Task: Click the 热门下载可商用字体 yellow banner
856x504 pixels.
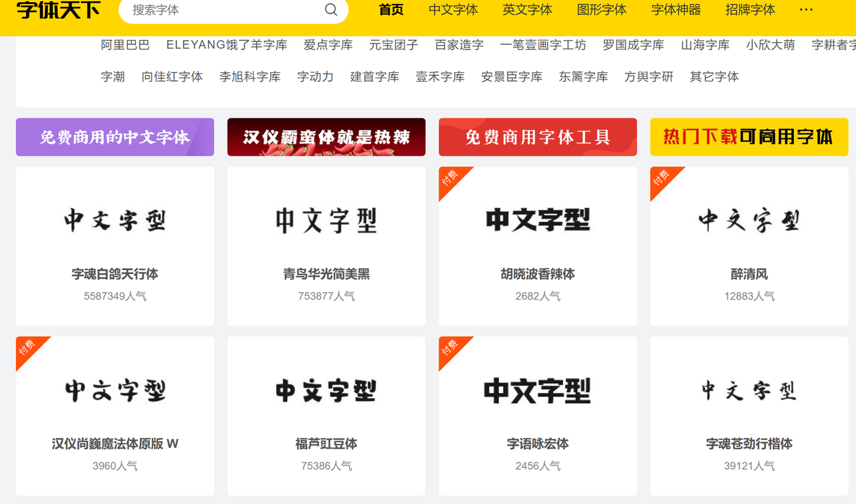Action: click(x=749, y=137)
